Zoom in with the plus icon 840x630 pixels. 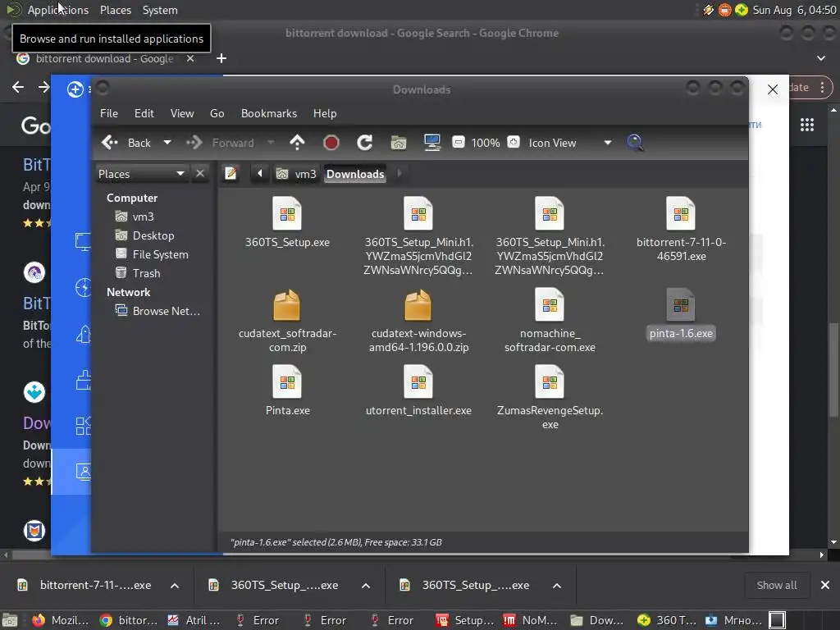click(514, 143)
